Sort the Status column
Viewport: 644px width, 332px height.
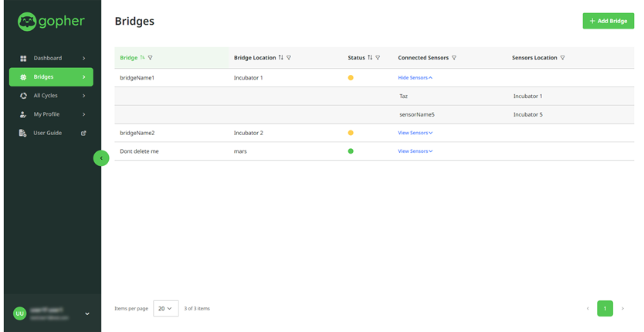click(x=370, y=58)
